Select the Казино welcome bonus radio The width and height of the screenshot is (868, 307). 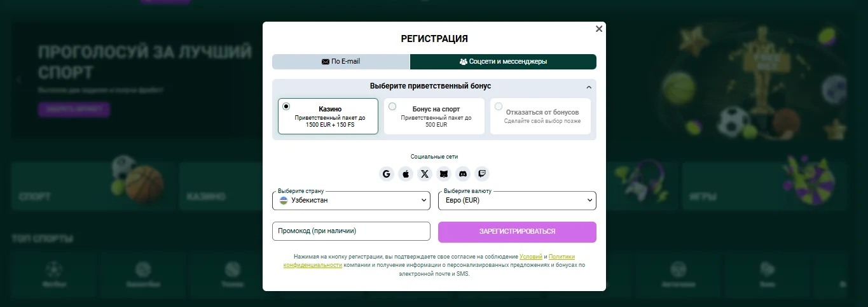(286, 106)
